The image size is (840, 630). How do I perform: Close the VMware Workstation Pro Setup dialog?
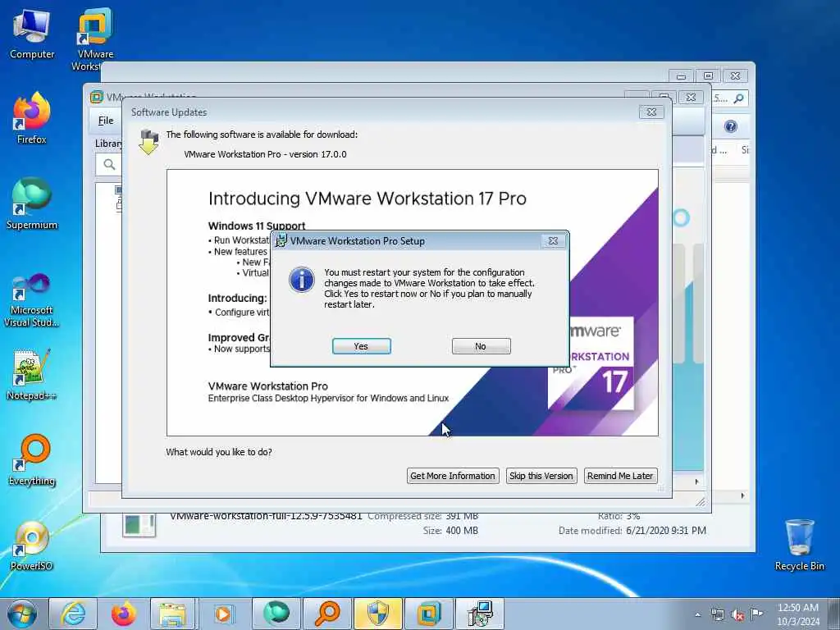click(553, 241)
